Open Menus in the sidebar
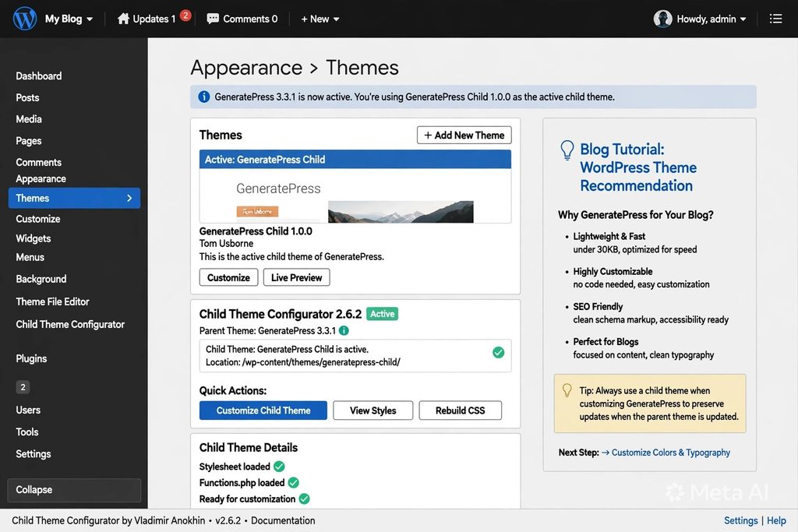Viewport: 798px width, 532px height. tap(30, 257)
